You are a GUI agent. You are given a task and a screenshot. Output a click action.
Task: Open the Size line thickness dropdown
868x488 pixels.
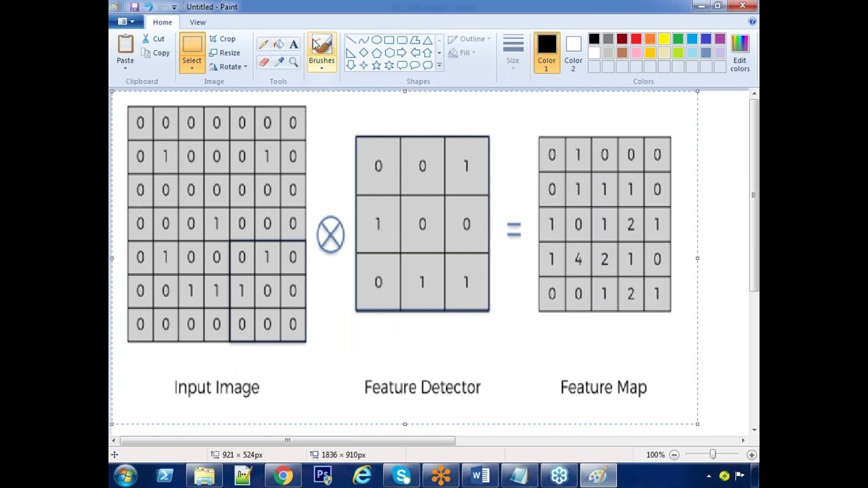[x=513, y=53]
